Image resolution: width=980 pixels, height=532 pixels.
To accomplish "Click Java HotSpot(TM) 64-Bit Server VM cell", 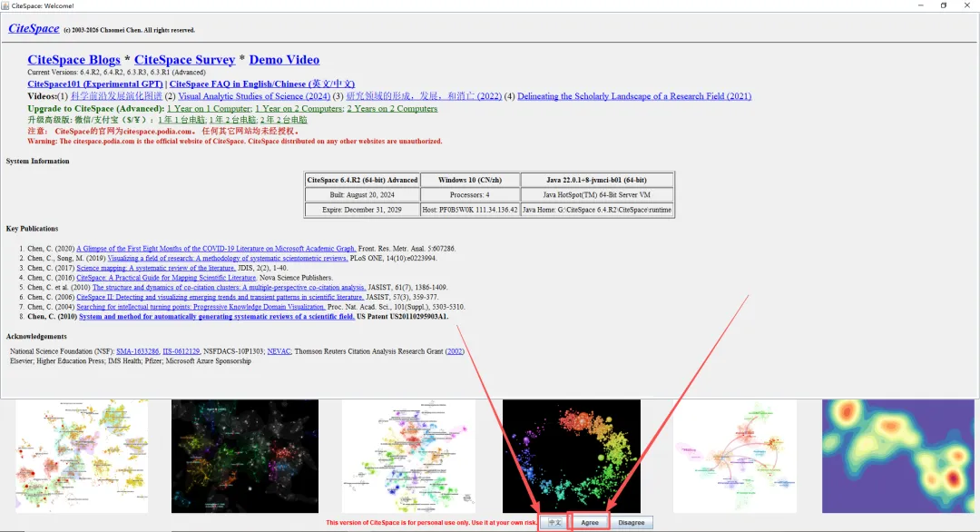I will click(597, 195).
